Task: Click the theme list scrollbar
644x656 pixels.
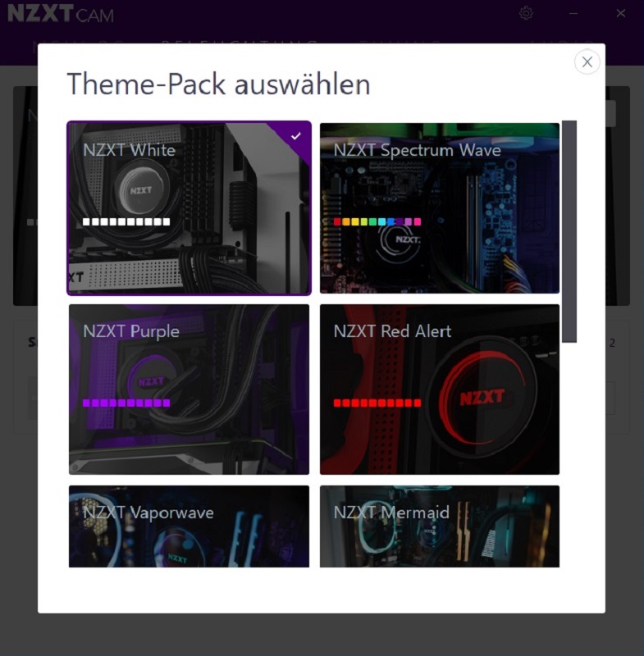Action: [x=569, y=231]
